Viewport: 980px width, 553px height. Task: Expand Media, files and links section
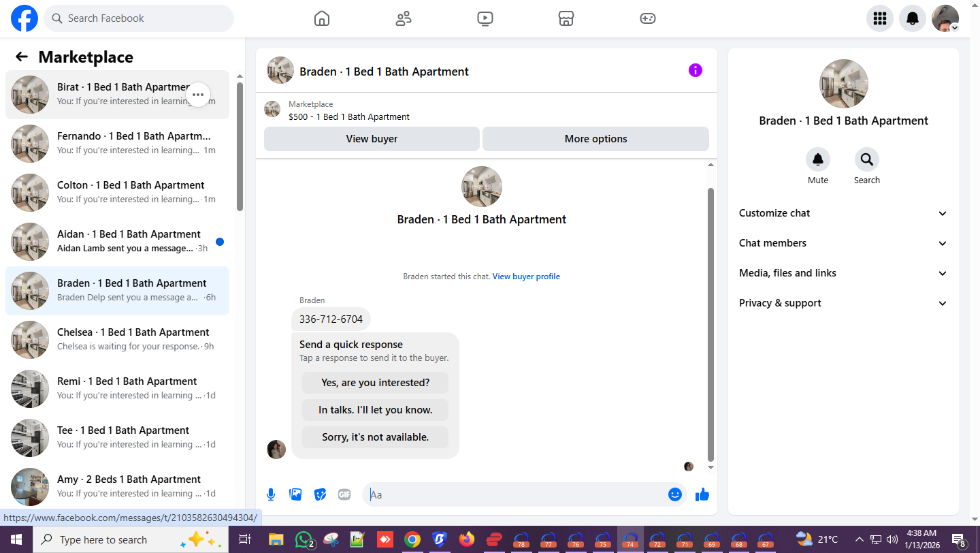[x=843, y=273]
